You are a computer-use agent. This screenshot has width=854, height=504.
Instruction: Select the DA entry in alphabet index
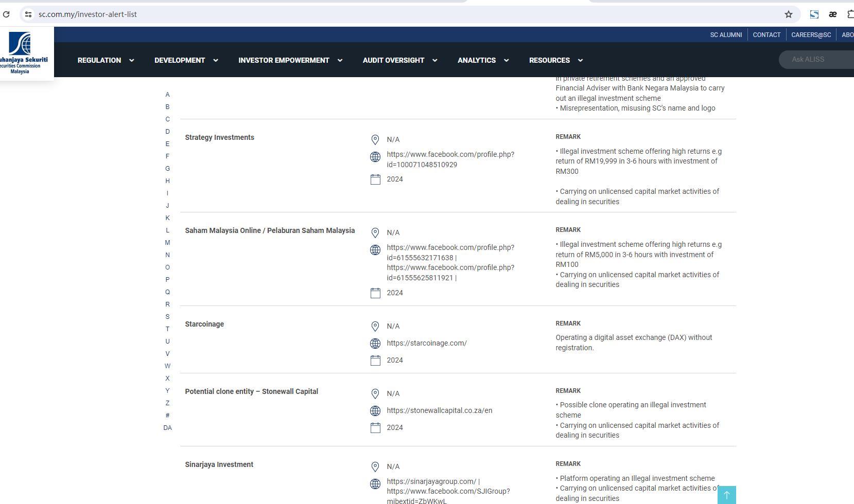pos(167,428)
